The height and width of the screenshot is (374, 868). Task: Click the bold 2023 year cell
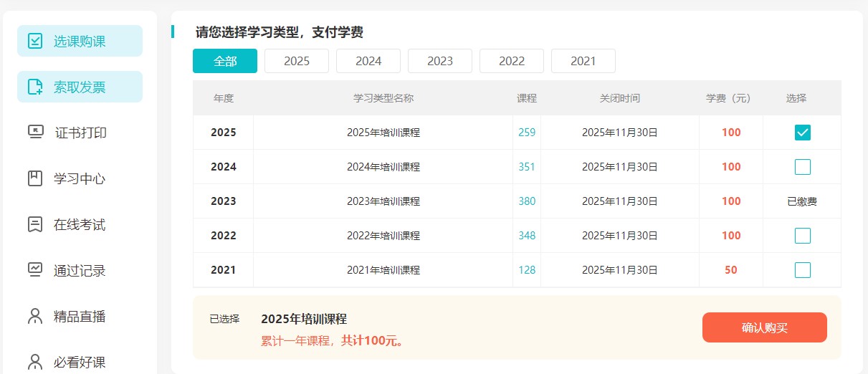point(224,201)
